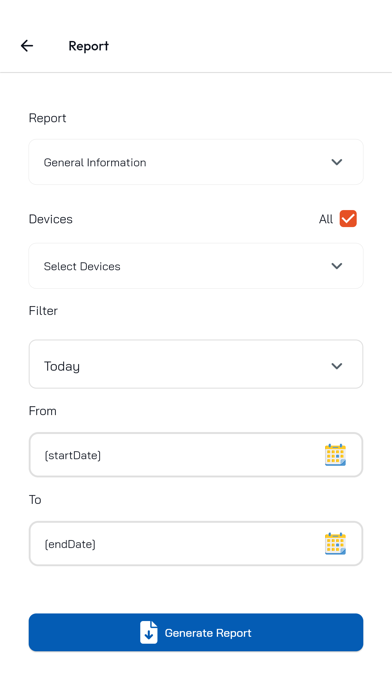This screenshot has height=696, width=392.
Task: Click the From field label
Action: tap(43, 411)
